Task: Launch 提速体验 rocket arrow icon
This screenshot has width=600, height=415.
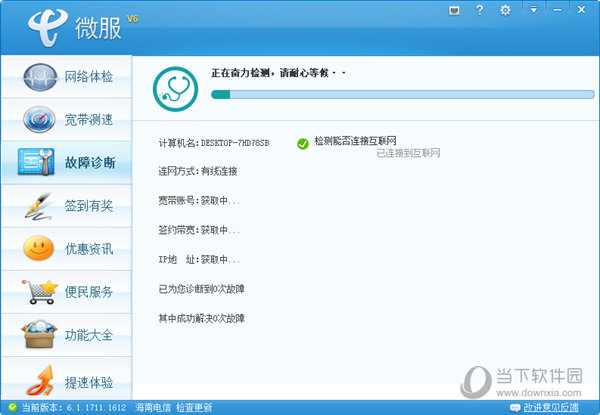Action: [40, 380]
